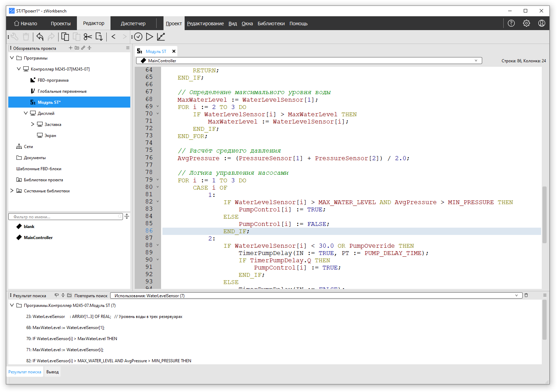557x392 pixels.
Task: Open the MainController function dropdown
Action: tap(309, 61)
